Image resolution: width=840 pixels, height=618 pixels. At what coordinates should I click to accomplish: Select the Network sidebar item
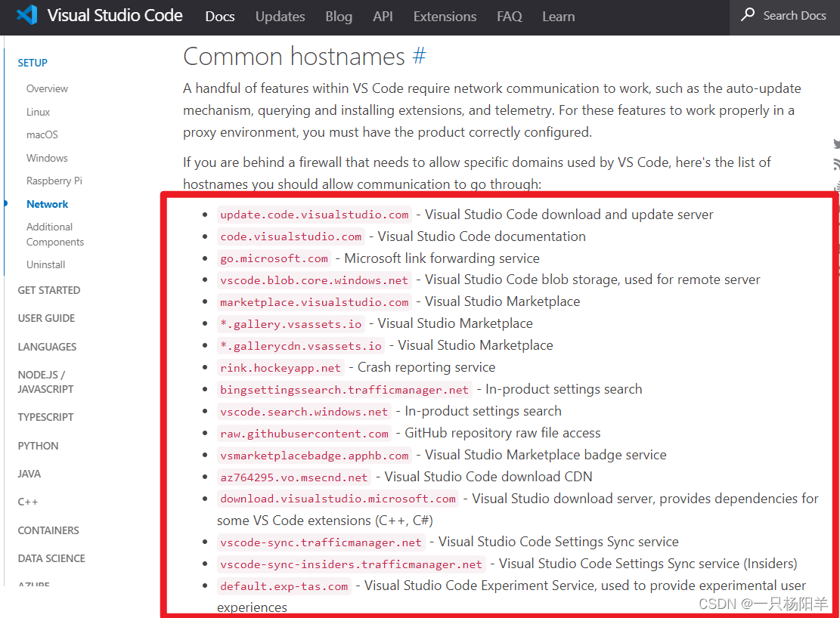tap(47, 204)
